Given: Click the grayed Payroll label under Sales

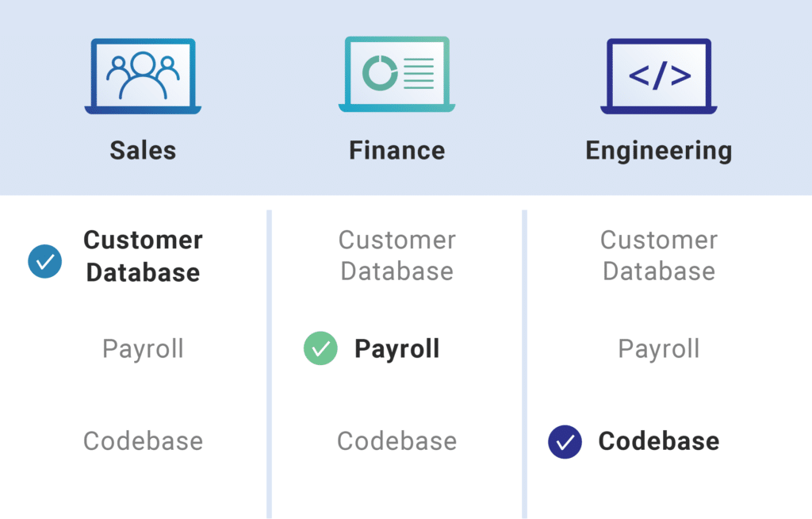Looking at the screenshot, I should 143,349.
